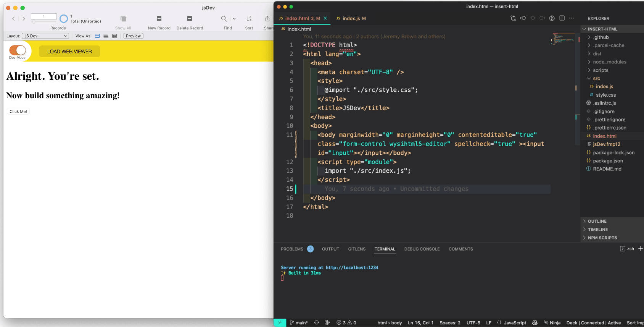Open package.json in the explorer

(608, 161)
